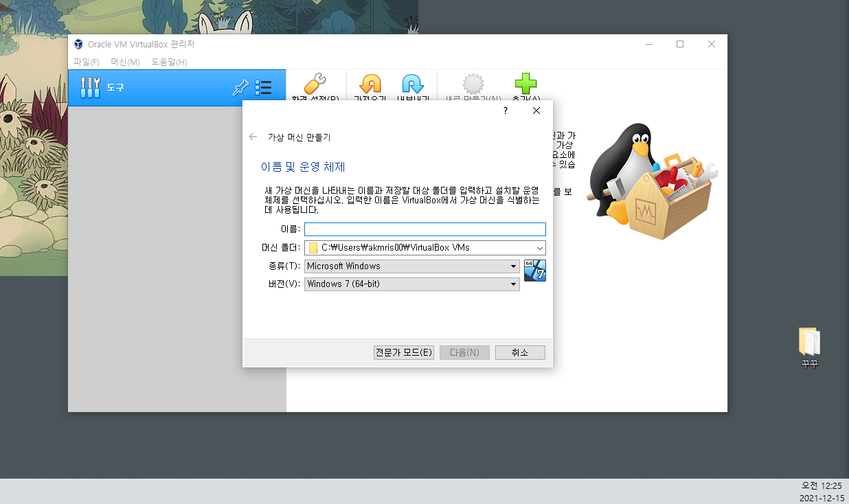Click the help question mark in dialog
Viewport: 849px width, 504px height.
506,111
